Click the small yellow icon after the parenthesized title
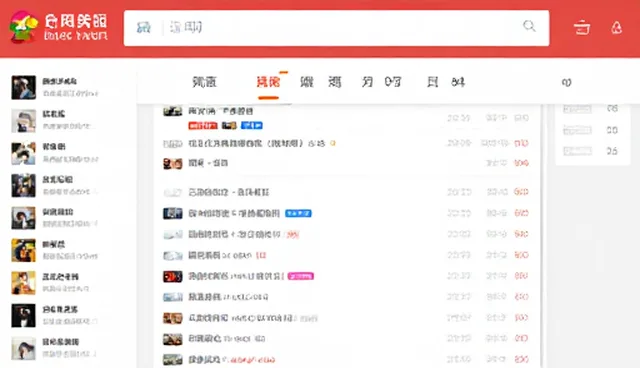Viewport: 640px width, 368px height. (x=333, y=143)
